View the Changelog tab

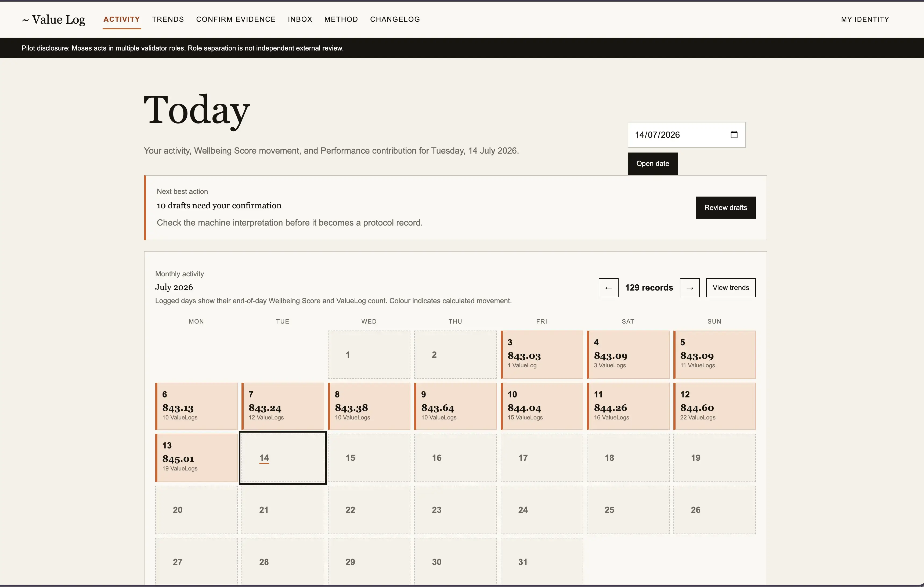click(395, 19)
